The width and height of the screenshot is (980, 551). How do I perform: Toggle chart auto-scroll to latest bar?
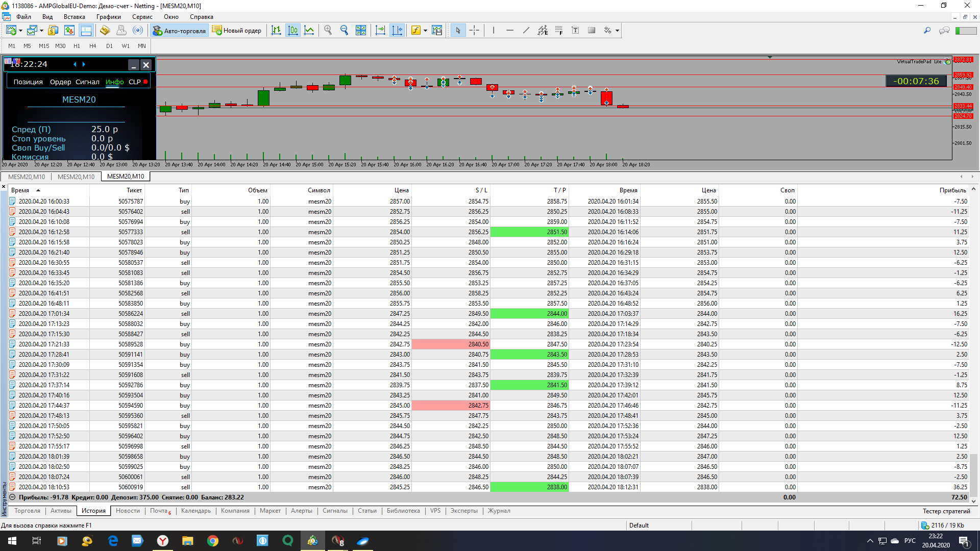point(380,31)
